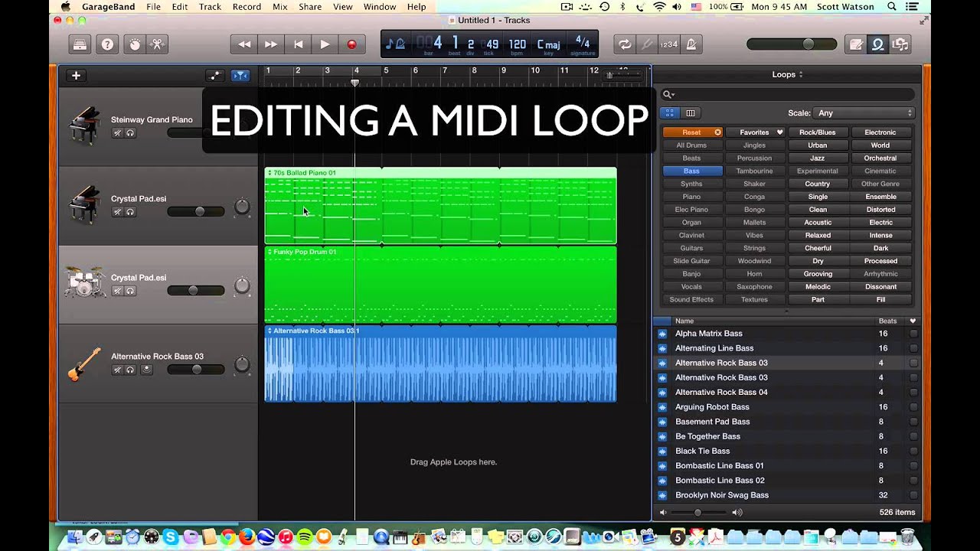Screen dimensions: 980x551
Task: Open the File menu
Action: pos(153,7)
